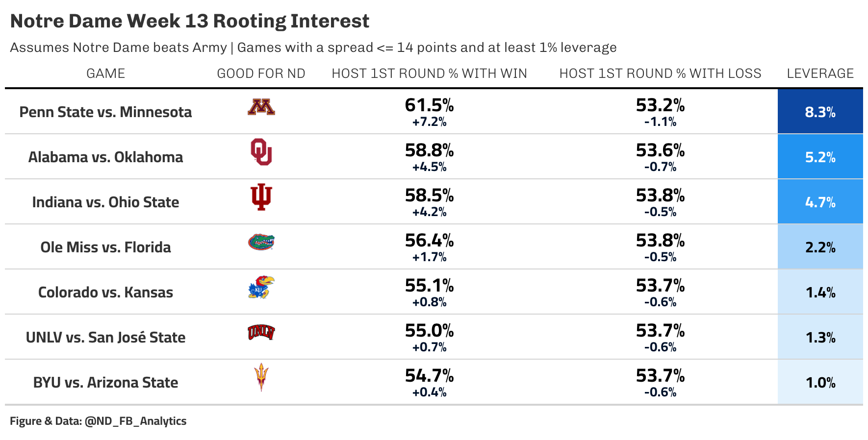Click the Kansas Jayhawk logo
This screenshot has width=868, height=440.
point(261,287)
